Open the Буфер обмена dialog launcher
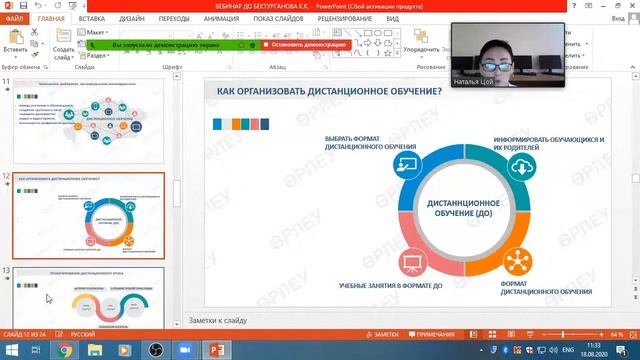Screen dimensions: 640x360 click(x=45, y=67)
